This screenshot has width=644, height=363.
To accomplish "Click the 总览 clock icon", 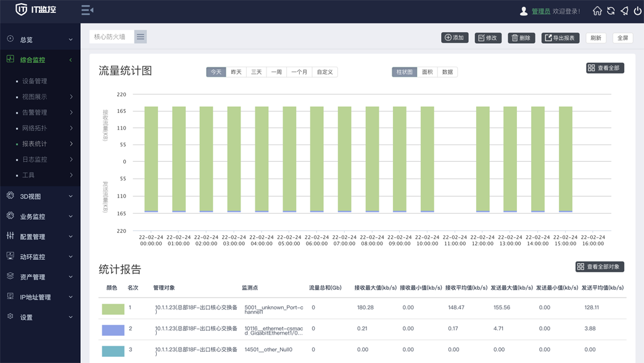I will (10, 39).
